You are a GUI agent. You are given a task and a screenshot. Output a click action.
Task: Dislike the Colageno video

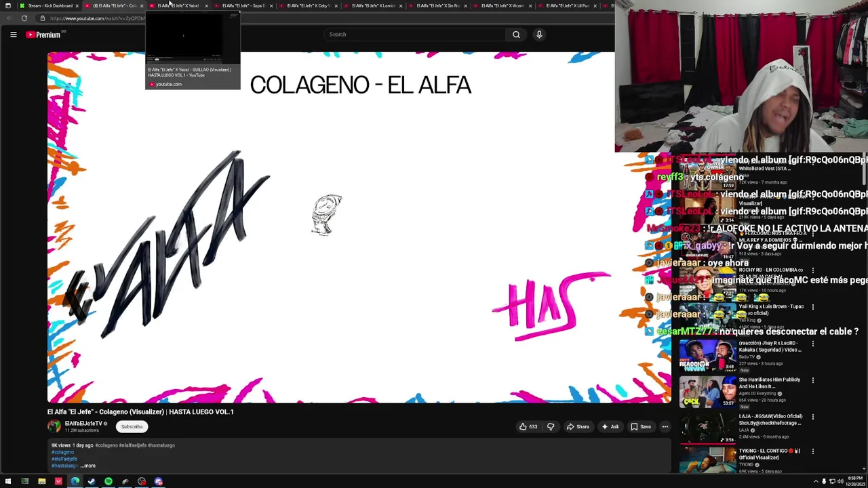551,427
